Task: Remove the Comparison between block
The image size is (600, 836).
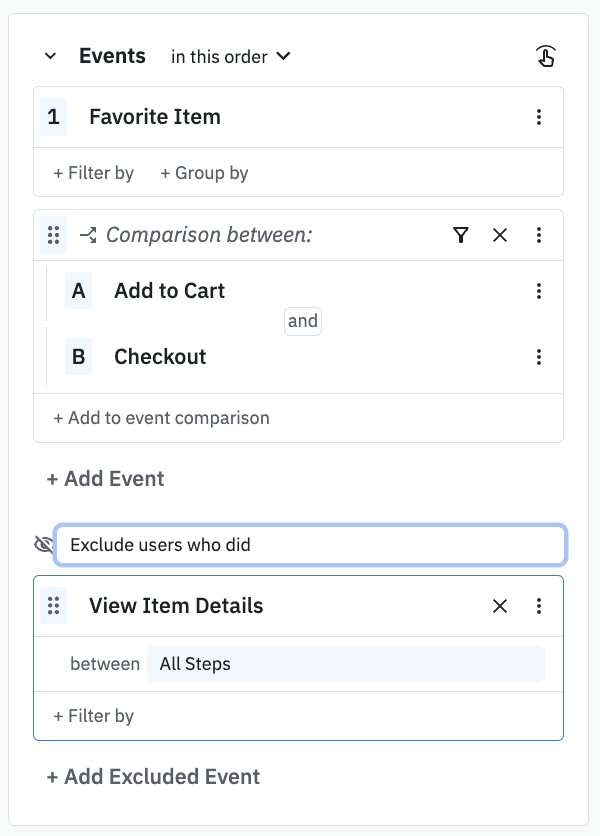Action: tap(500, 235)
